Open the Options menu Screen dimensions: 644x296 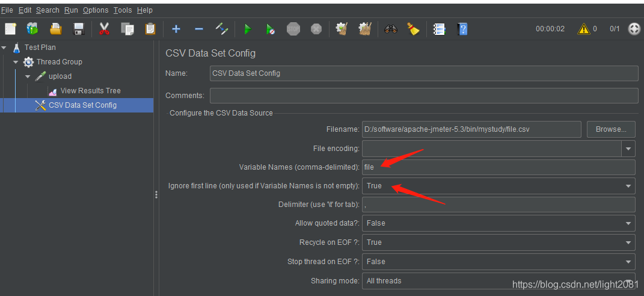click(x=96, y=10)
